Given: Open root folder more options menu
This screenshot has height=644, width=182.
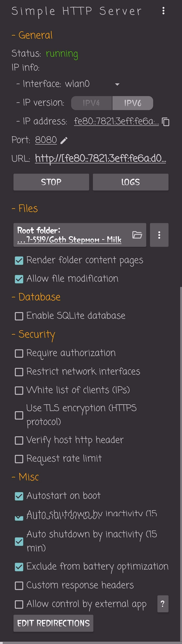Looking at the screenshot, I should tap(159, 235).
